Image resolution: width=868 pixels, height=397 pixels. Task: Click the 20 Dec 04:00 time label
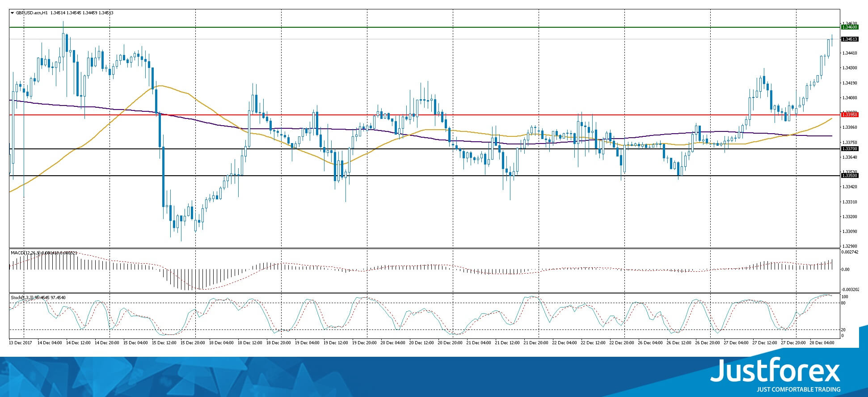tap(393, 343)
